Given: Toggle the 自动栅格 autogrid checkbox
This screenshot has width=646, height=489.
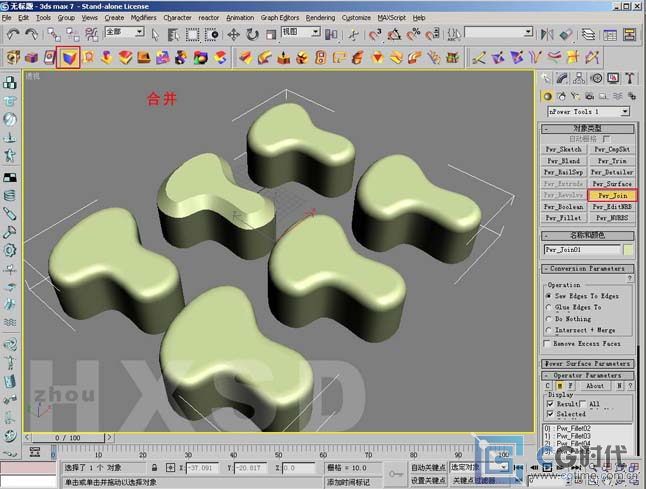Looking at the screenshot, I should 606,139.
